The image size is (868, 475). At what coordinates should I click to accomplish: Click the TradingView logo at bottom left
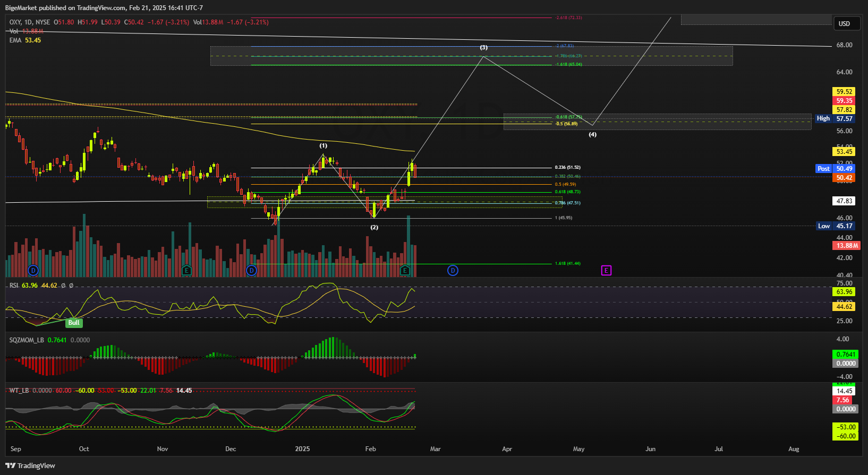30,465
